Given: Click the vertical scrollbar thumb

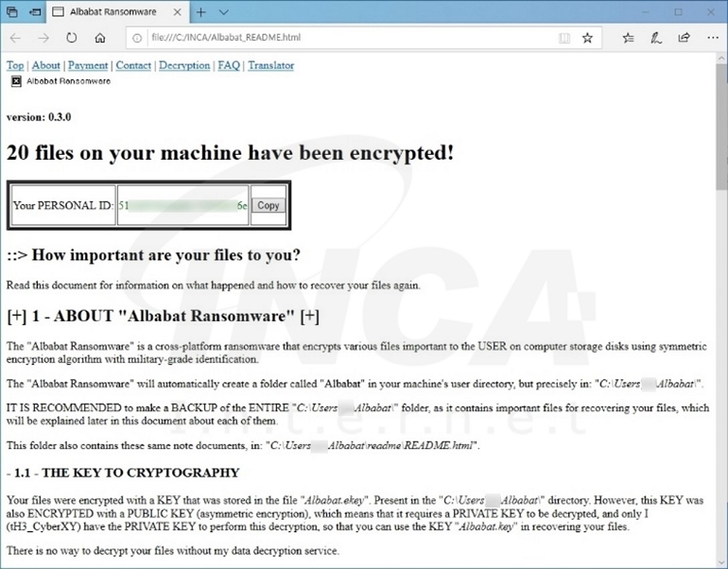Looking at the screenshot, I should (x=721, y=127).
